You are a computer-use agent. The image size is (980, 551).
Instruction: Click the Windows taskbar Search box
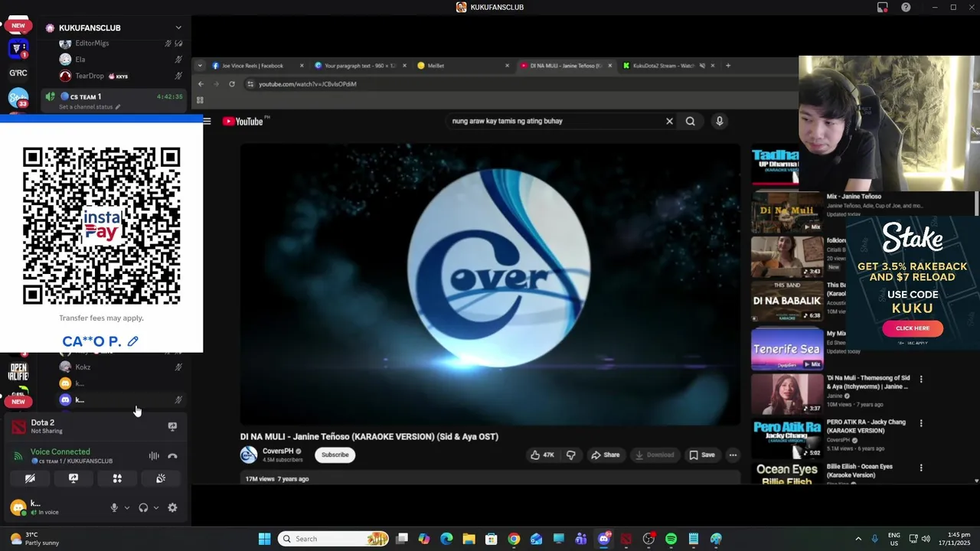pos(333,539)
